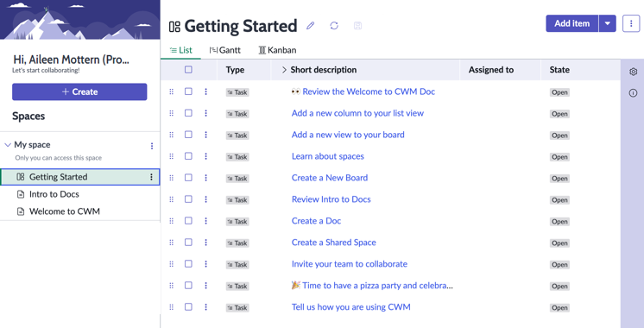Open the Create a Shared Space link
Screen dimensions: 644x328
coord(333,243)
